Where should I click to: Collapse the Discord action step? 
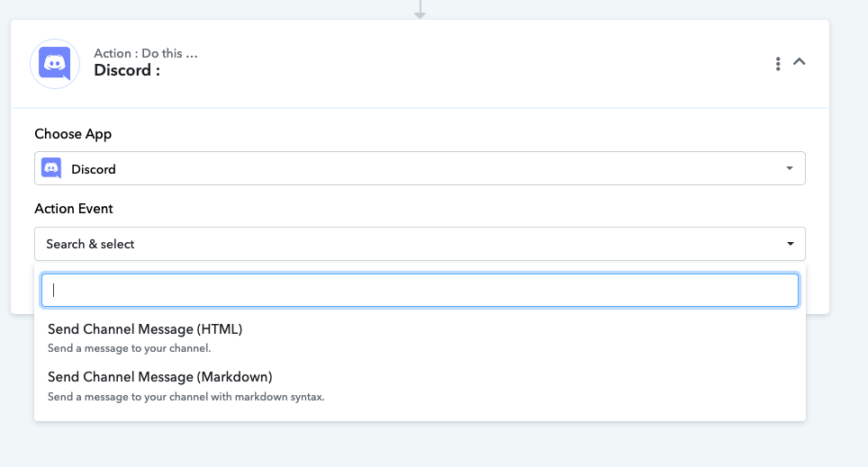[800, 61]
